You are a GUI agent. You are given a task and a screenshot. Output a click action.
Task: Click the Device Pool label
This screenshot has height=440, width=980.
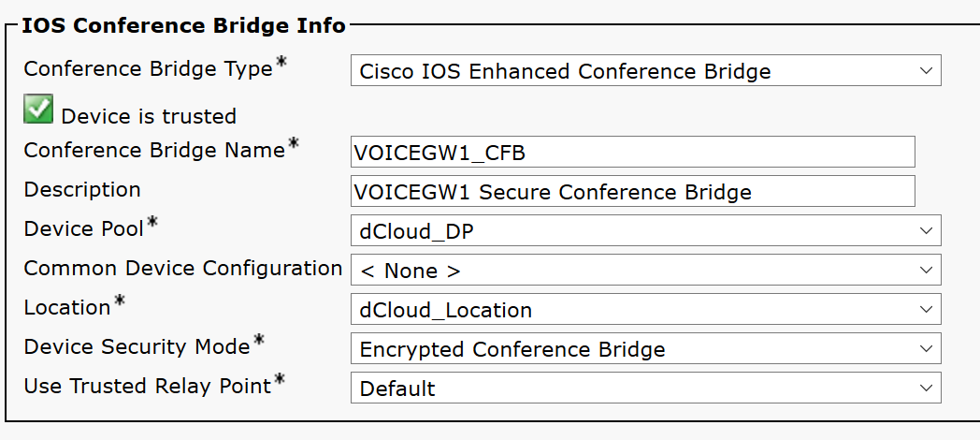point(84,228)
